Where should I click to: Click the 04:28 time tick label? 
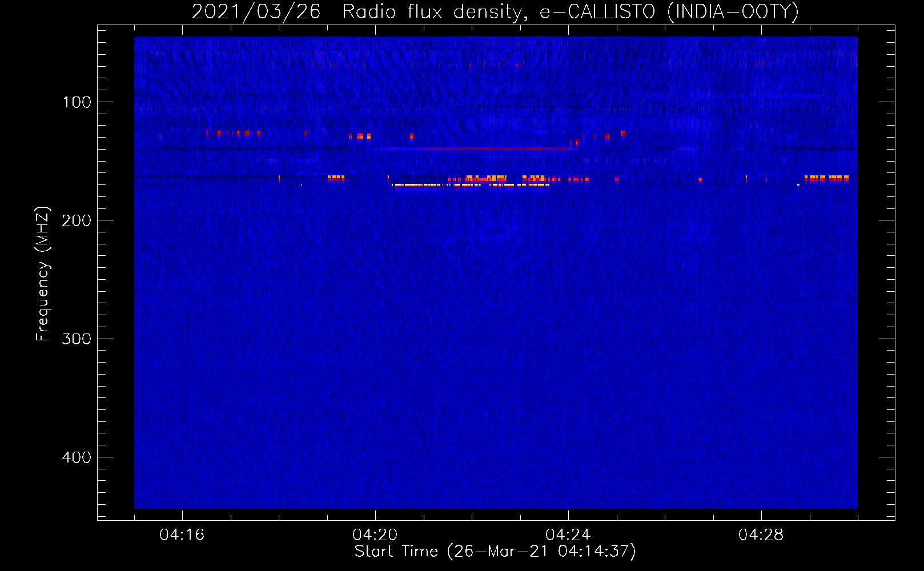pos(761,534)
